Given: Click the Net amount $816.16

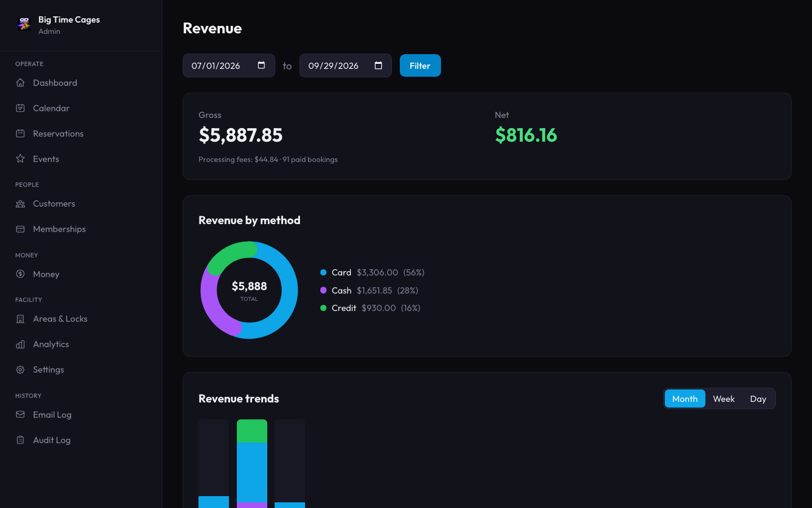Looking at the screenshot, I should point(526,135).
